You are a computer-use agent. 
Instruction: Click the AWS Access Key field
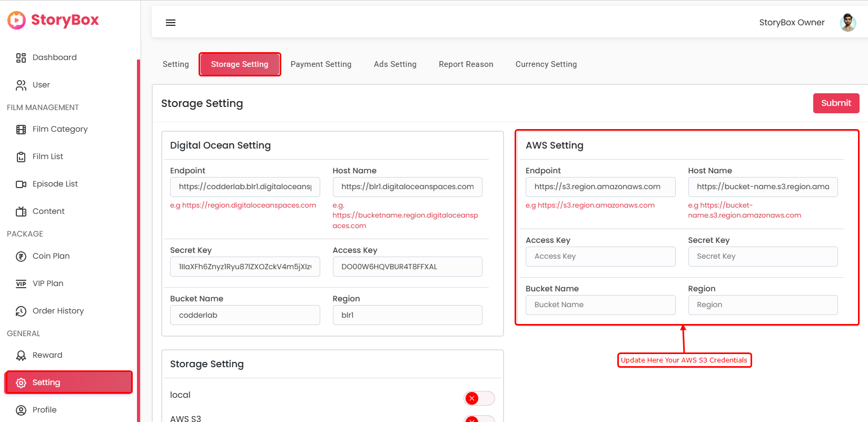(600, 257)
